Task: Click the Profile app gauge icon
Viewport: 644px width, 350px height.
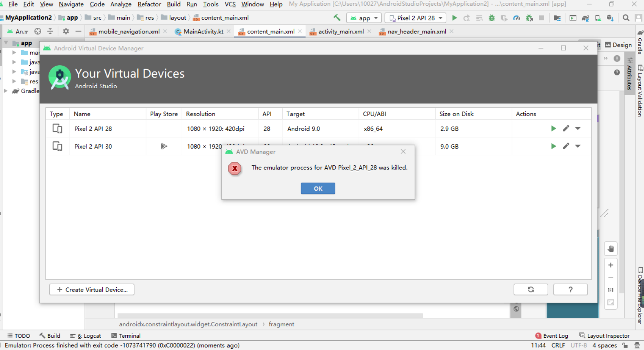Action: (517, 18)
